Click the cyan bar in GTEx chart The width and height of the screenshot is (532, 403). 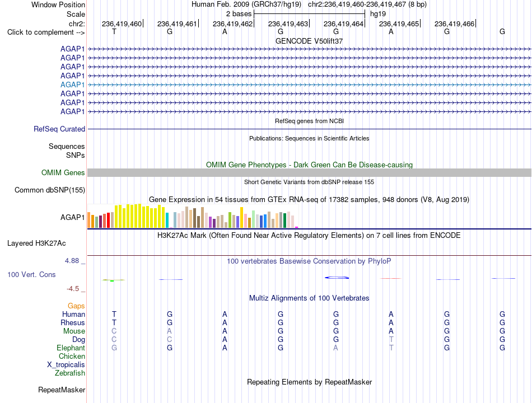tap(167, 220)
